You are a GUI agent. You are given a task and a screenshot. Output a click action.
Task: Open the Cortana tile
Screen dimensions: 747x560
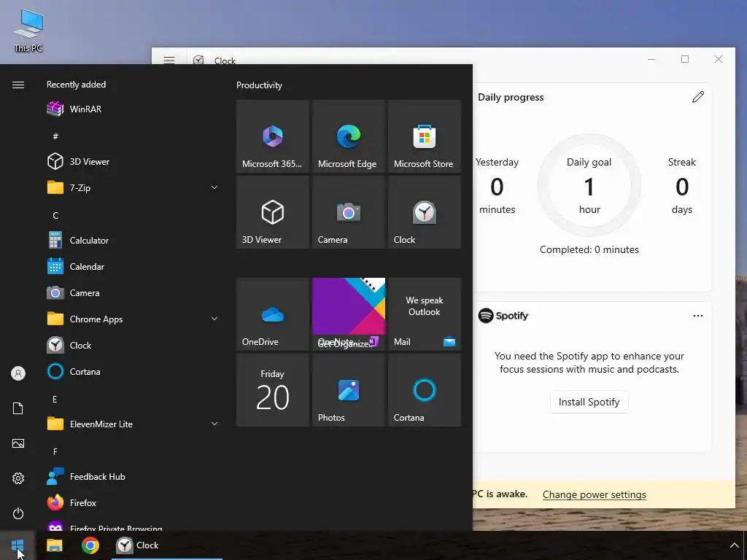[x=424, y=390]
